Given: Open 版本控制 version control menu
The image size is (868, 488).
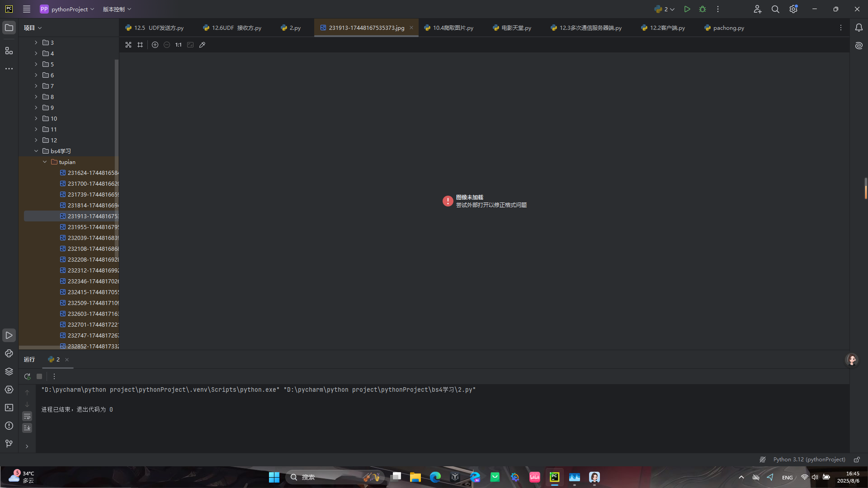Looking at the screenshot, I should coord(117,9).
